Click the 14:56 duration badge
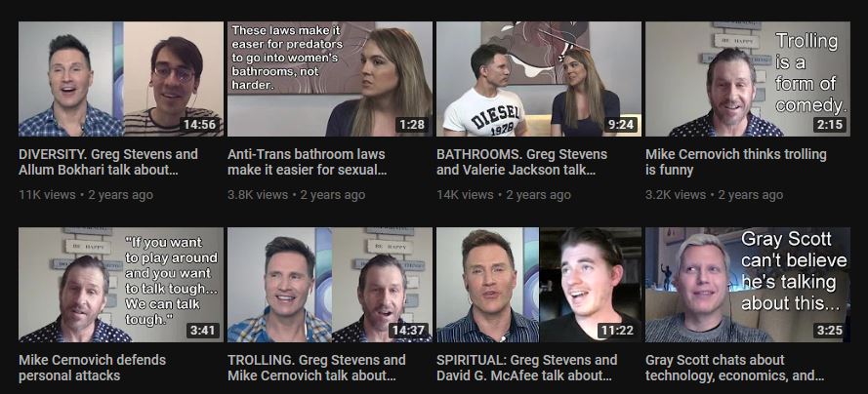 pos(199,125)
